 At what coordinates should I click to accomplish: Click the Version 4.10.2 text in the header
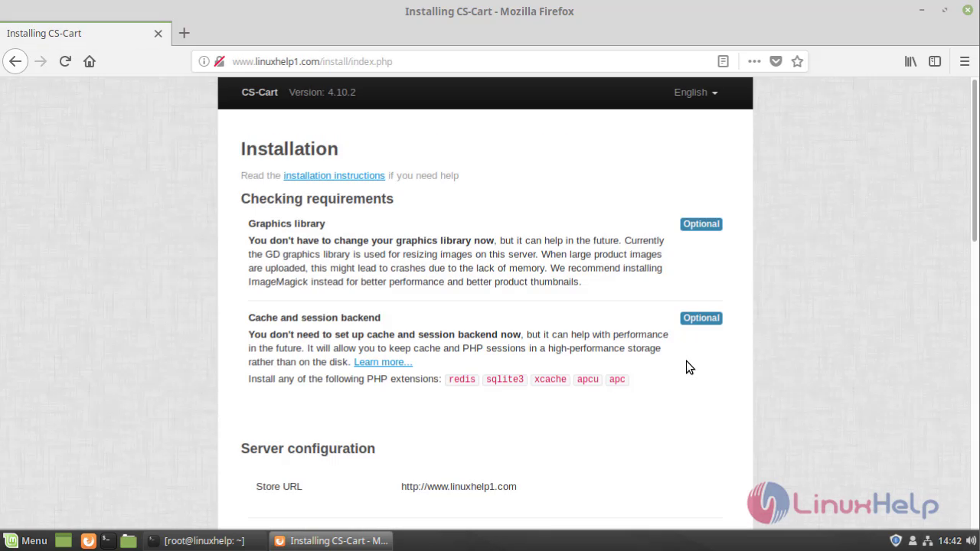[x=322, y=93]
